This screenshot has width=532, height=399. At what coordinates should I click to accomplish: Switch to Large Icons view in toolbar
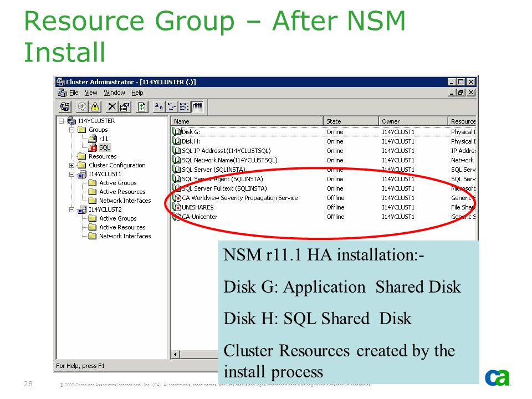pyautogui.click(x=158, y=107)
